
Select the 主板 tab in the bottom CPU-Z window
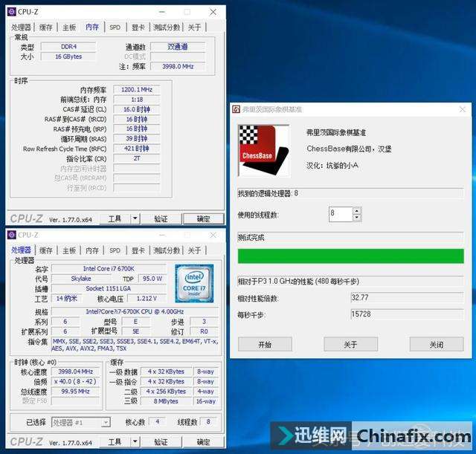pos(69,250)
